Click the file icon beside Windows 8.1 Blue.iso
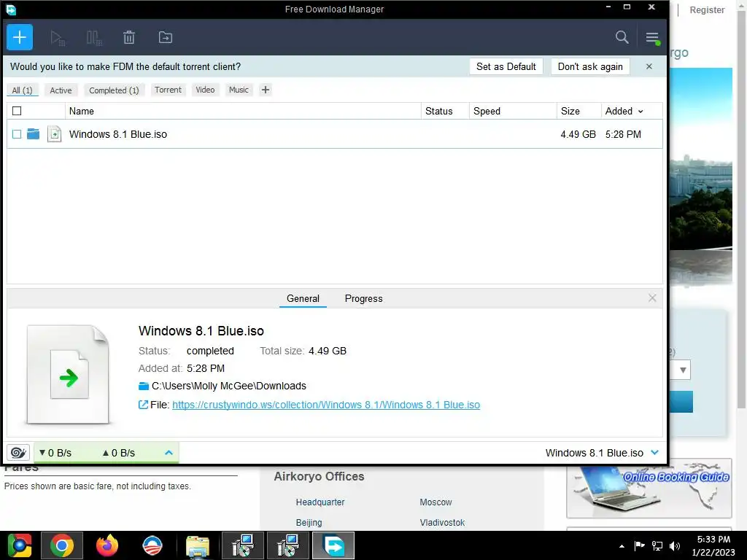 (x=54, y=134)
